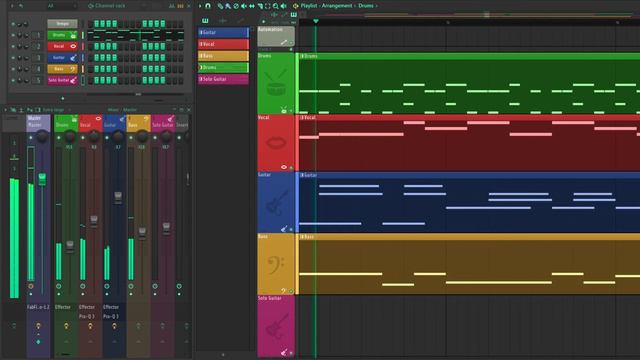Open the 'All' channel filter dropdown
This screenshot has height=360, width=640.
(62, 6)
